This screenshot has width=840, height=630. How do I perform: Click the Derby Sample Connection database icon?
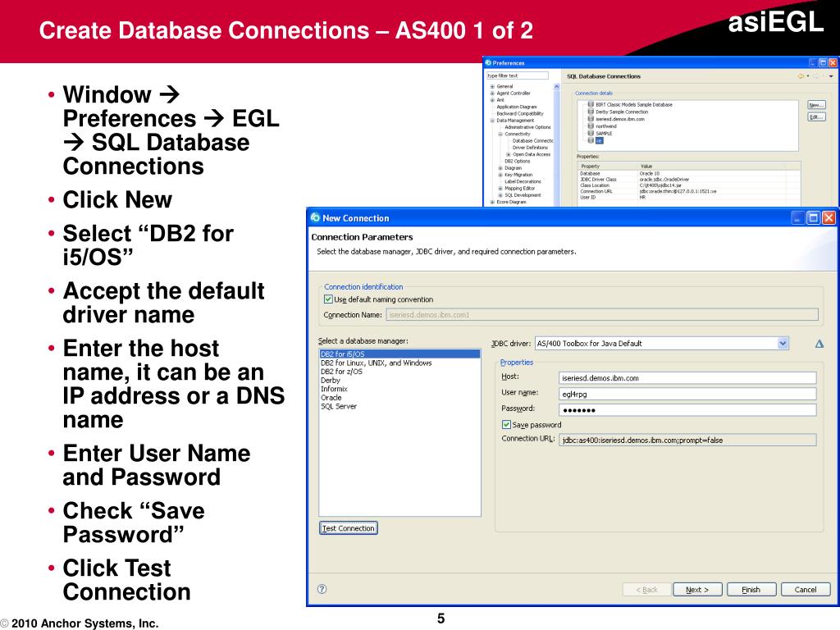tap(591, 112)
